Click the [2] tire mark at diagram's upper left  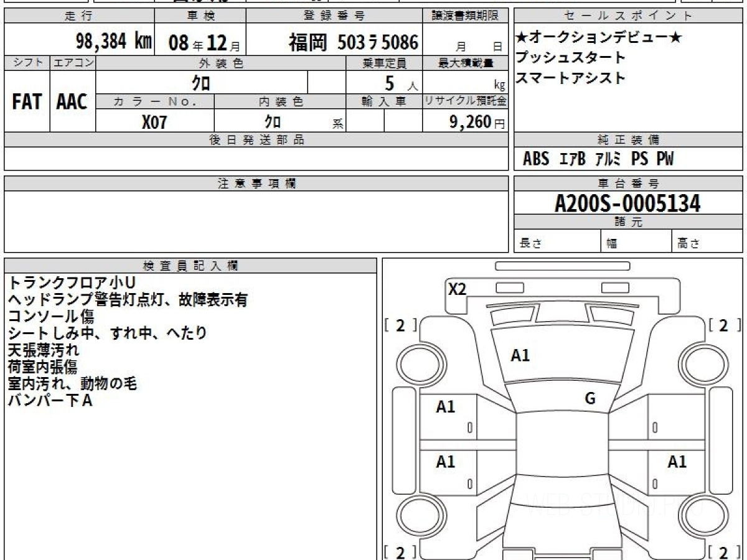pyautogui.click(x=401, y=325)
